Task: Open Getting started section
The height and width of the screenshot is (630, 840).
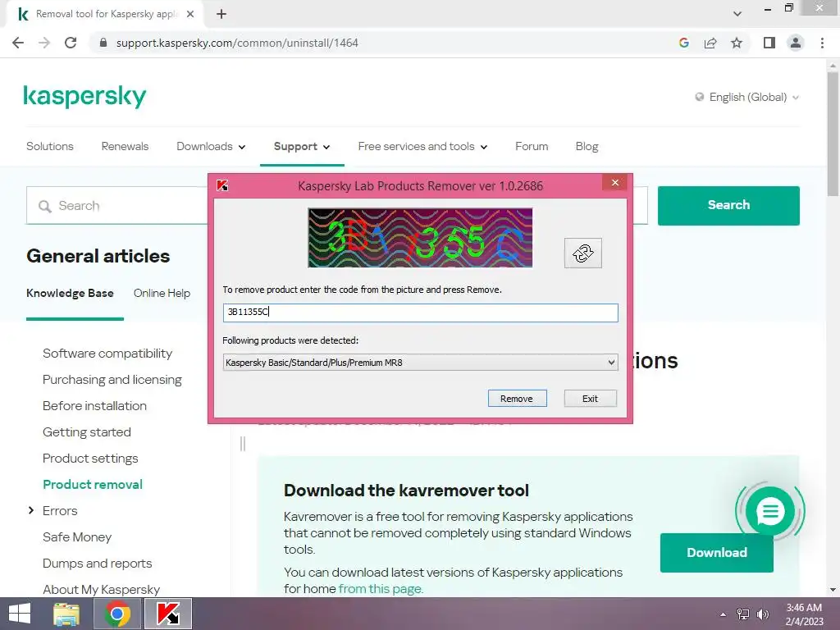Action: point(87,432)
